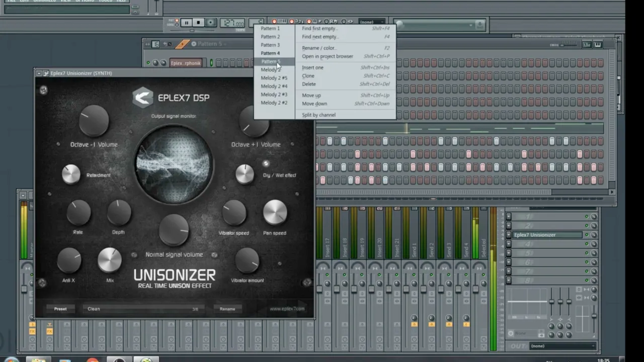Click the Vibrator speed knob
The width and height of the screenshot is (644, 362).
click(234, 213)
